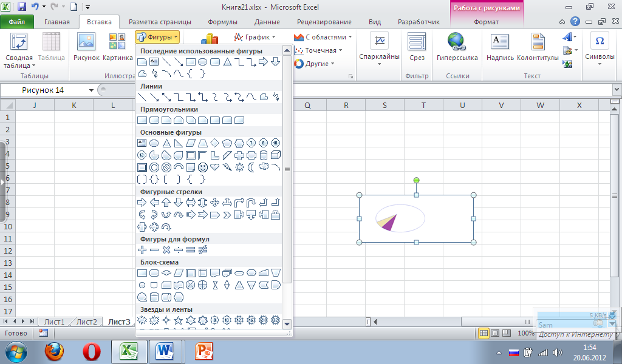622x364 pixels.
Task: Select the cube shape
Action: [x=276, y=155]
